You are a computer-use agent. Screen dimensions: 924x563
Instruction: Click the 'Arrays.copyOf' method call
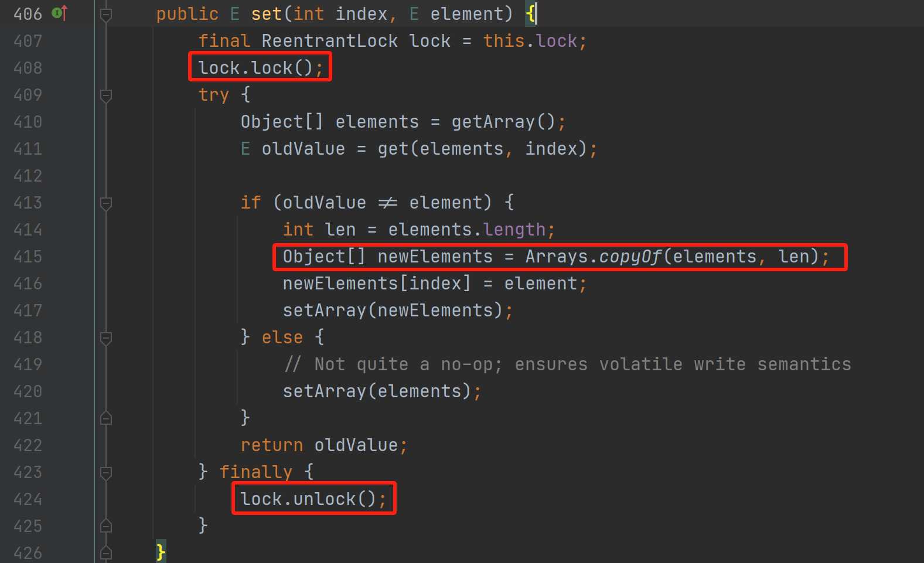593,257
